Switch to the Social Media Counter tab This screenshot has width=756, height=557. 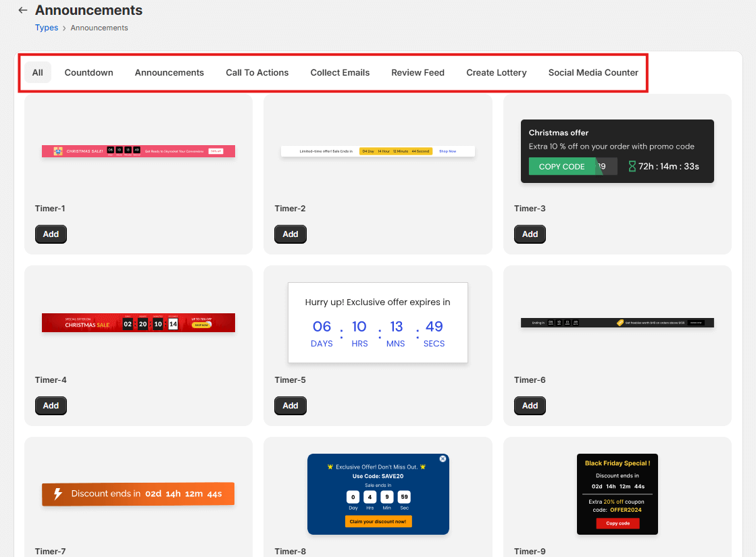coord(593,72)
